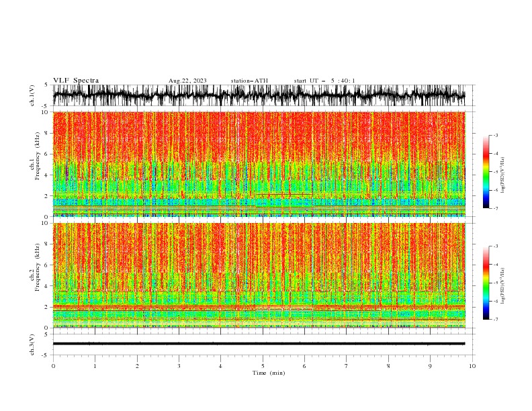Click the "-5" label on ch.2 colorbar

(495, 283)
